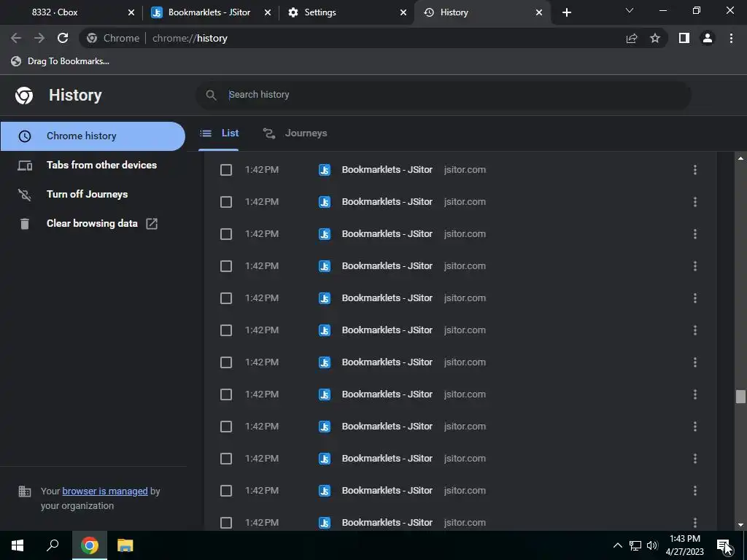This screenshot has width=747, height=560.
Task: Click the managed organization building icon
Action: click(24, 491)
